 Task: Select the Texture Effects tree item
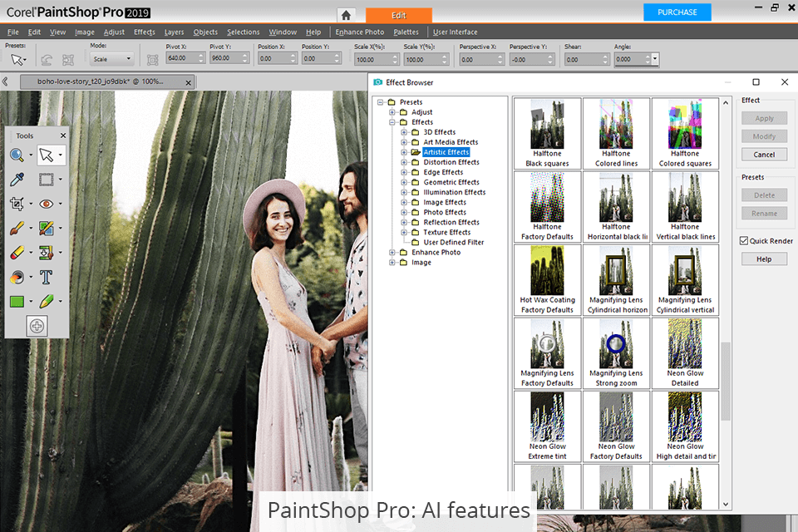tap(447, 232)
